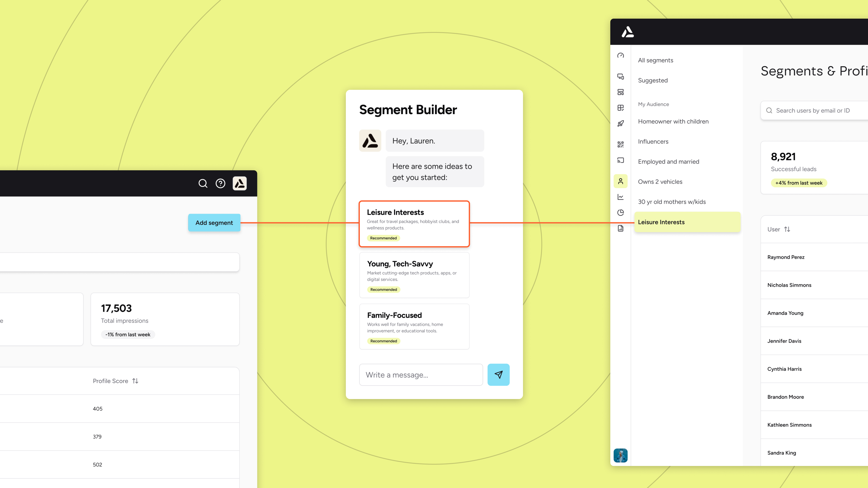868x488 pixels.
Task: Click the Write a message field
Action: (x=421, y=375)
